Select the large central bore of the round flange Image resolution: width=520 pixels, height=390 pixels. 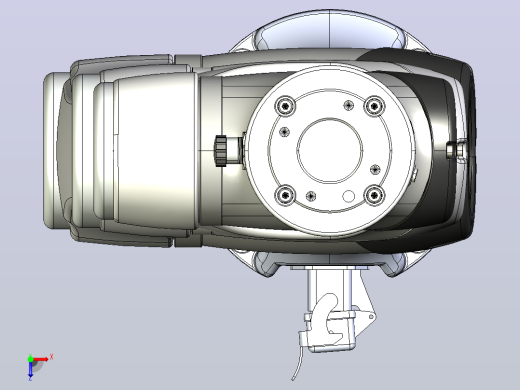pos(330,151)
